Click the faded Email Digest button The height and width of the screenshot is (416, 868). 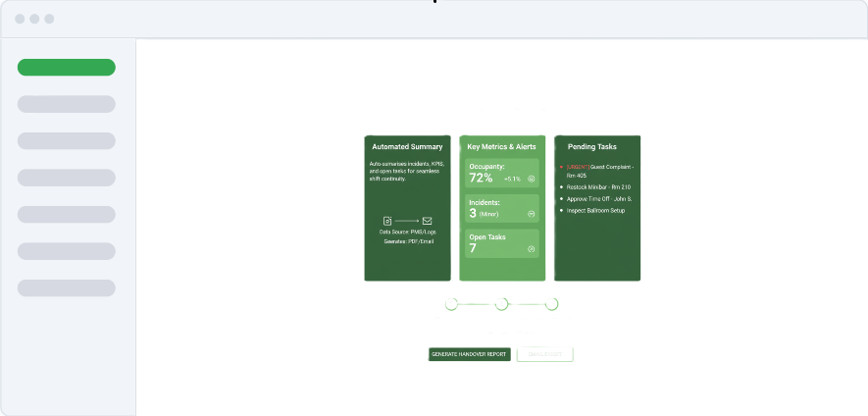[x=544, y=354]
